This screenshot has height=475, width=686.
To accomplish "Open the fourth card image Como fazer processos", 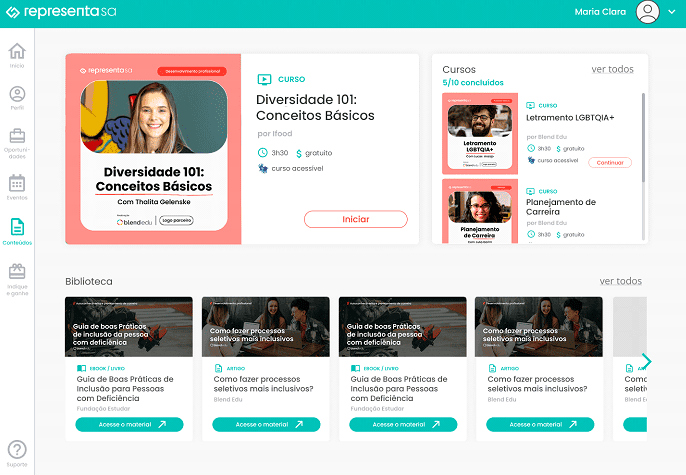I will click(x=539, y=327).
